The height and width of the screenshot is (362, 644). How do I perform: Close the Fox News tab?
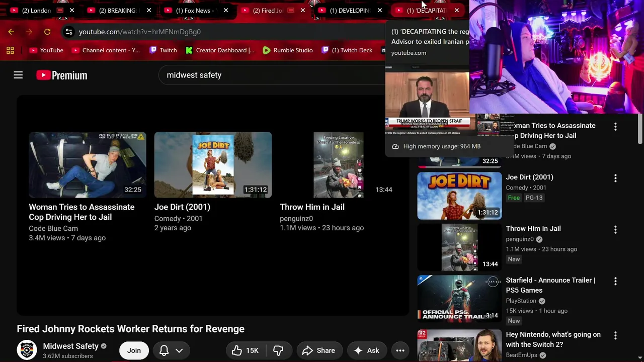pyautogui.click(x=226, y=10)
